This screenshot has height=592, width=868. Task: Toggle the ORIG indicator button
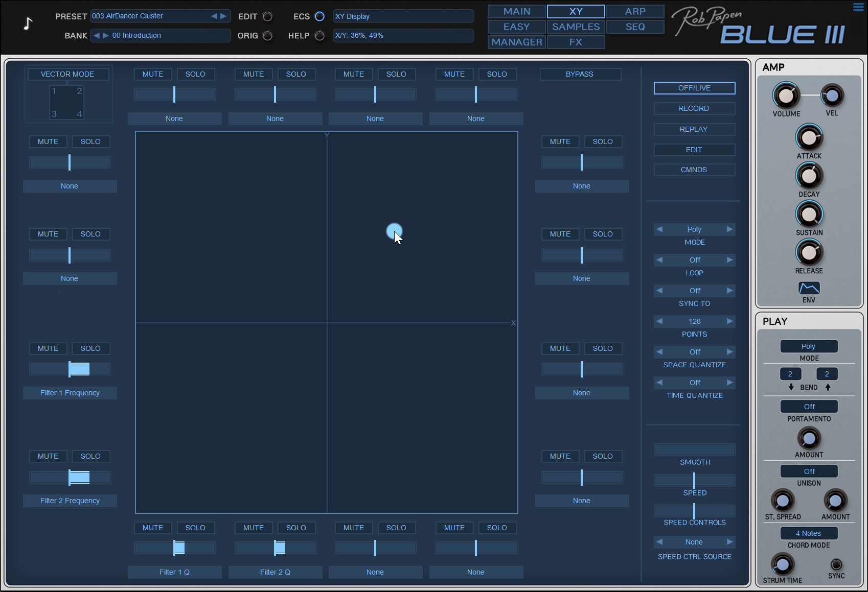[x=267, y=36]
